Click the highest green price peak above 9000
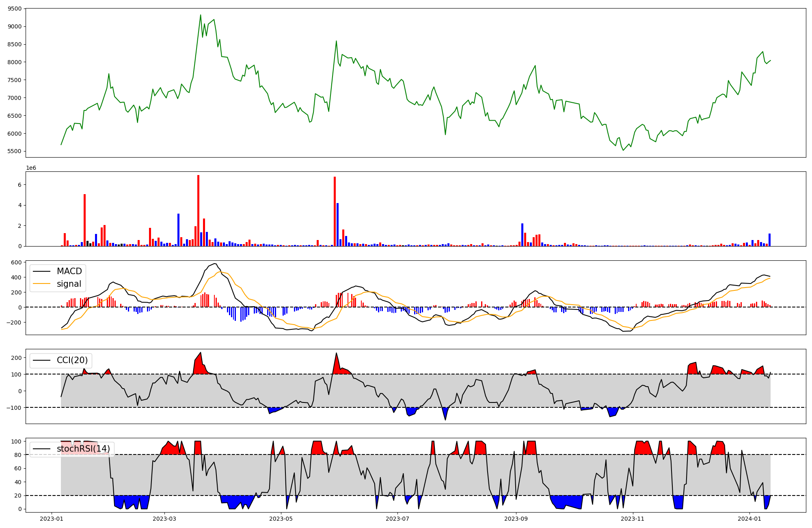This screenshot has width=812, height=528. (200, 15)
